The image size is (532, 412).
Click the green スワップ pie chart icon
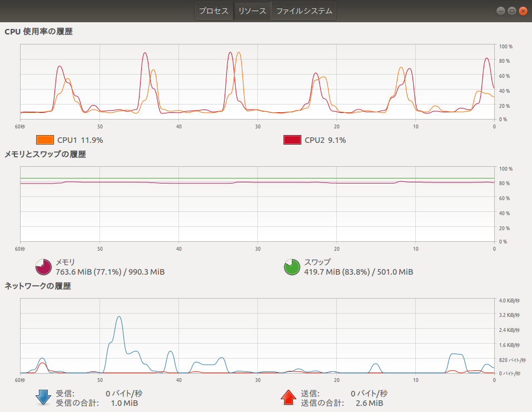(292, 267)
